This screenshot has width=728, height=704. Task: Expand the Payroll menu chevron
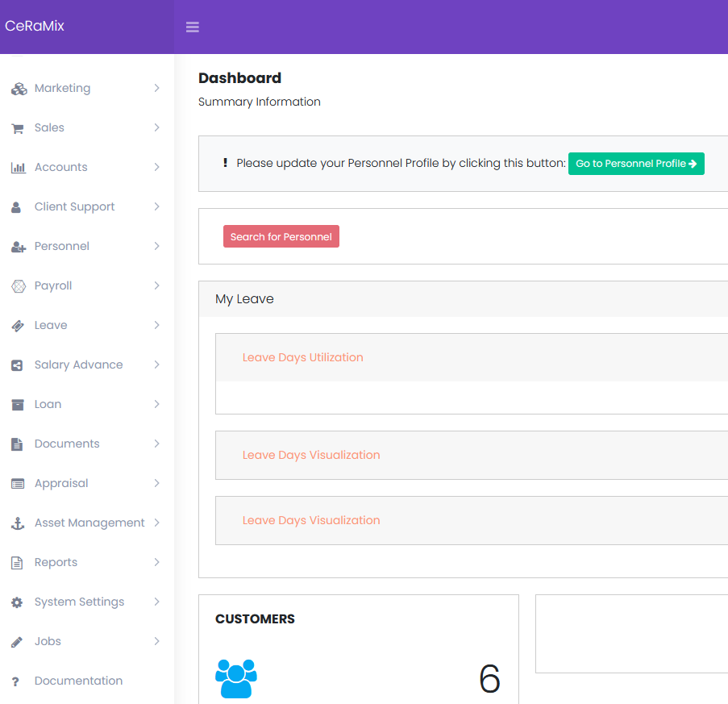pos(157,285)
